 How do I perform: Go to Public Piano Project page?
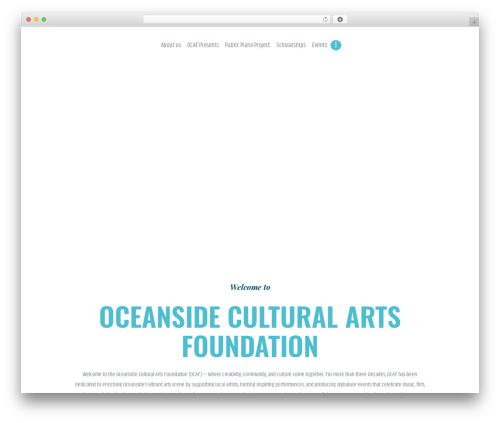247,45
